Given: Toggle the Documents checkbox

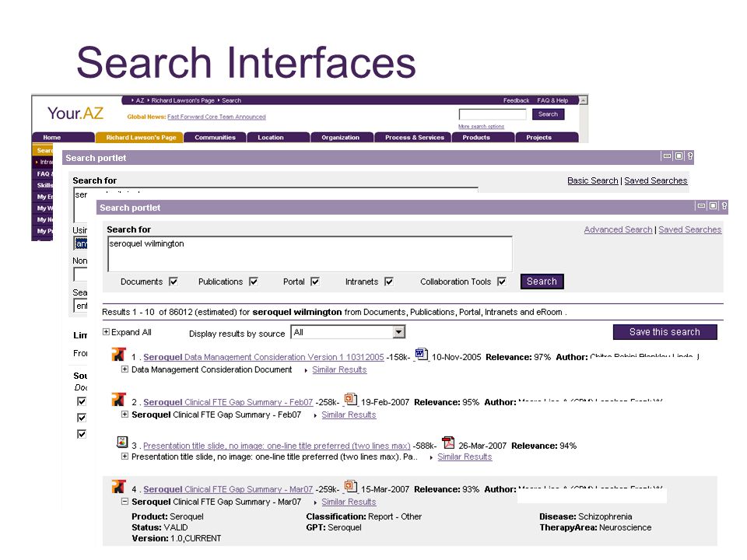Looking at the screenshot, I should (174, 282).
